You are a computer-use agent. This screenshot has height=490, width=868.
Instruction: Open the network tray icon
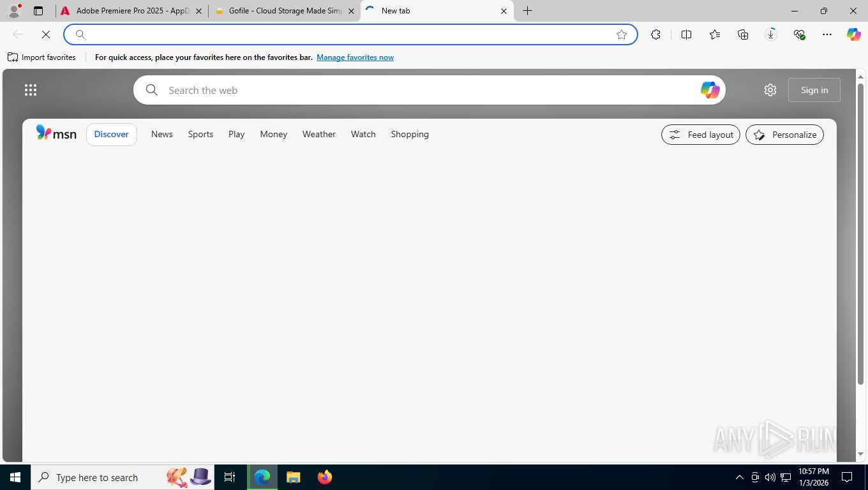tap(786, 477)
